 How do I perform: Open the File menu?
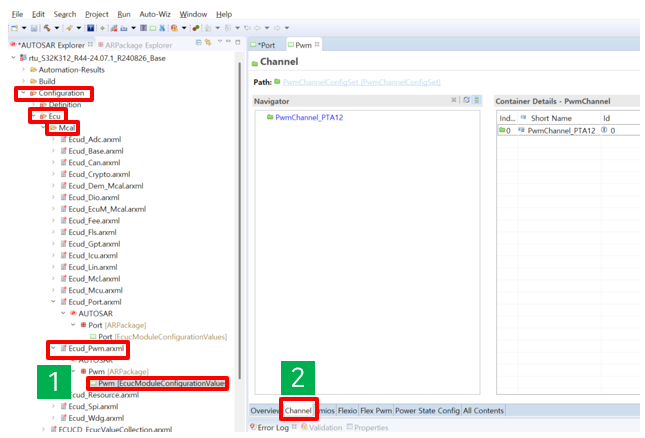click(17, 14)
